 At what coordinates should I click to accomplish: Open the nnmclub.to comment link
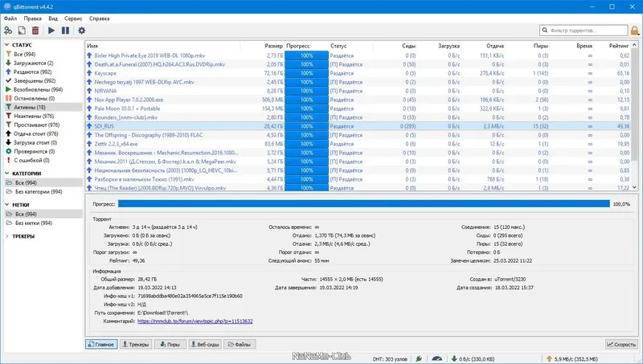(195, 321)
